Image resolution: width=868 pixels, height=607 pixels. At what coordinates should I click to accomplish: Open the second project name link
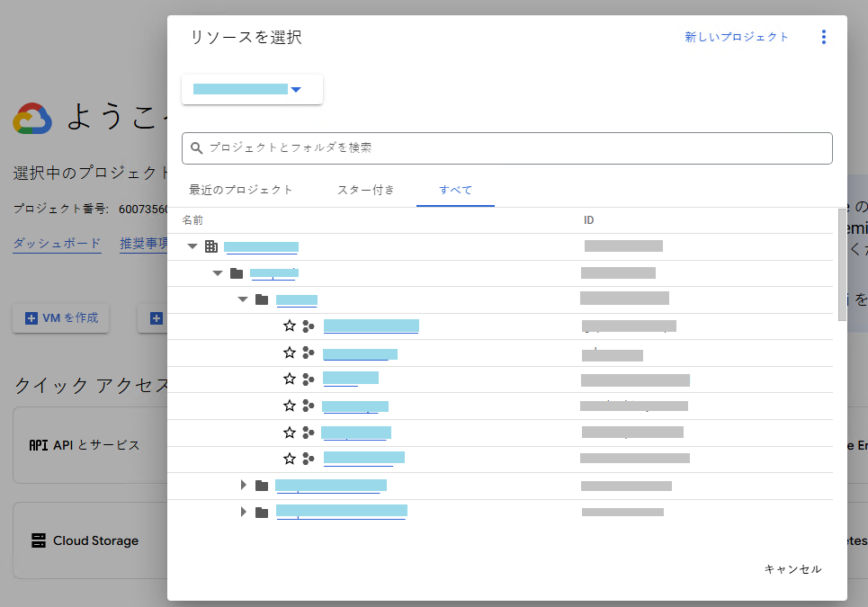click(360, 354)
